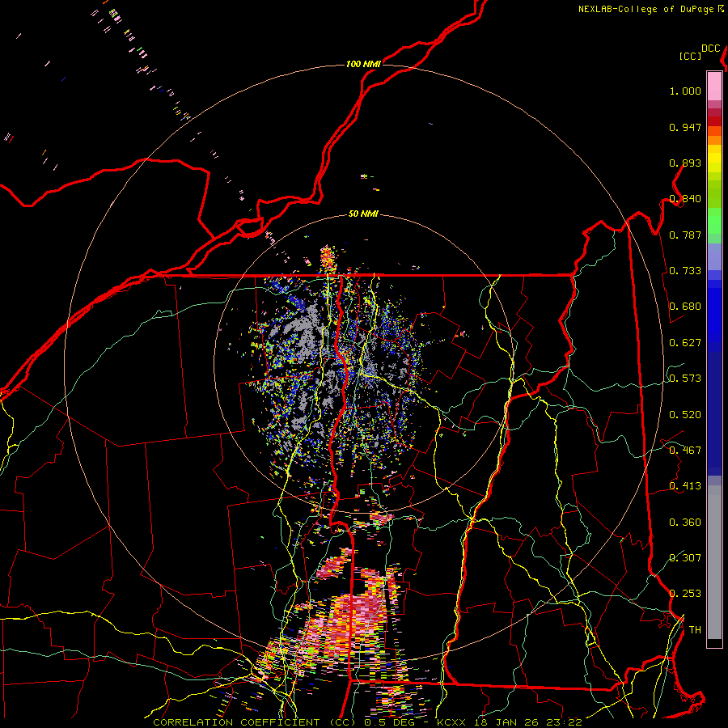Click the 1.000 color scale value
This screenshot has height=728, width=728.
coord(685,91)
